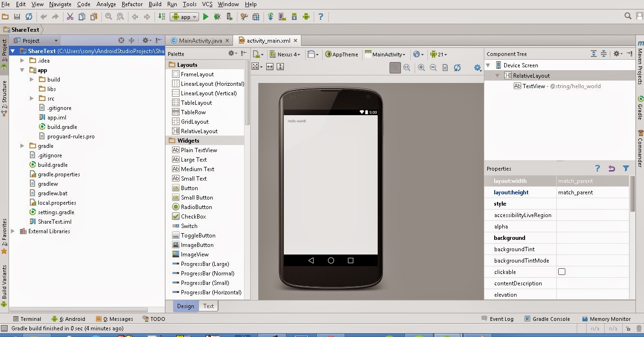
Task: Open the SDK Manager icon
Action: coord(294,17)
